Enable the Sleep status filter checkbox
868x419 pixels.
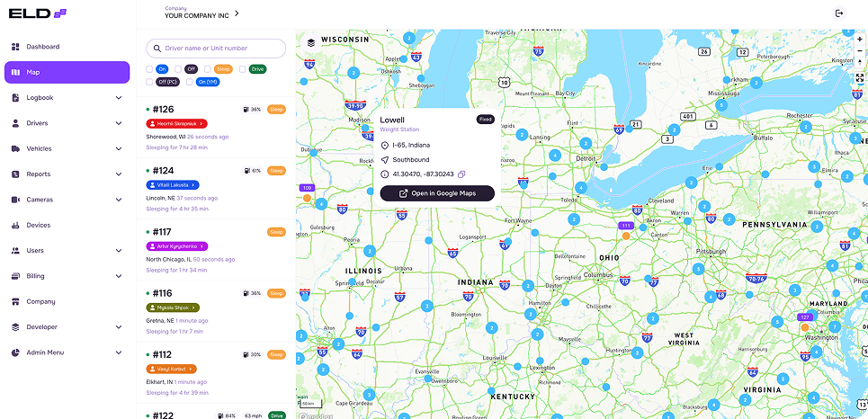(208, 69)
